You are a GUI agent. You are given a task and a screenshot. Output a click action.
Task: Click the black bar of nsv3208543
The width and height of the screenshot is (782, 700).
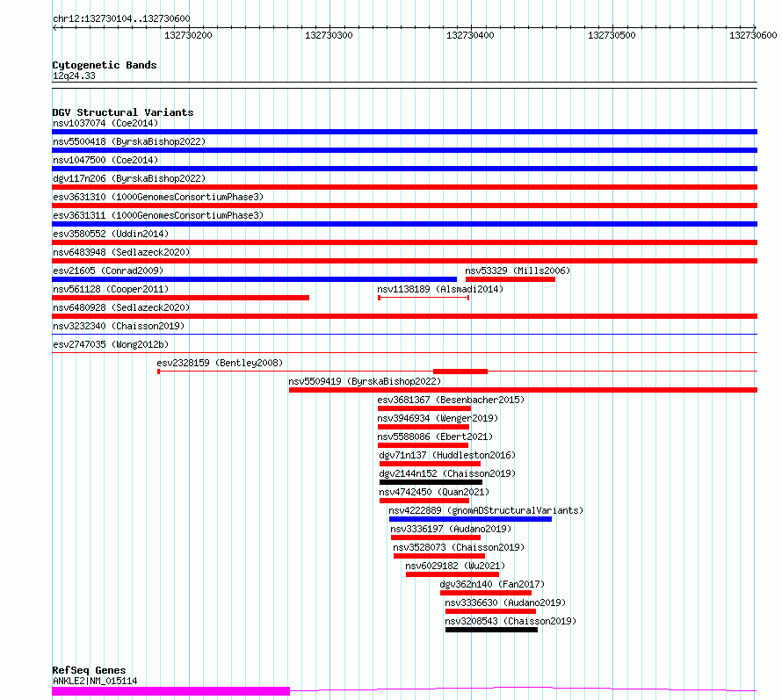pyautogui.click(x=491, y=630)
